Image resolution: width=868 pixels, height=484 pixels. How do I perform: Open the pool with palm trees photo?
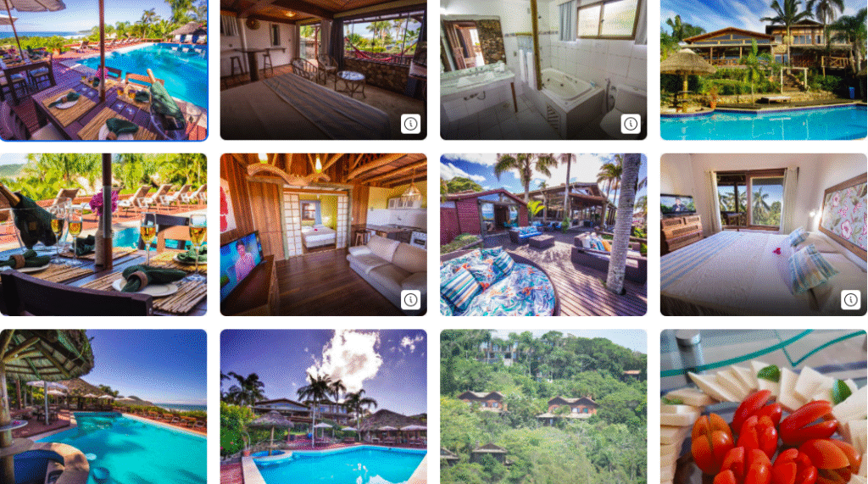pos(323,407)
